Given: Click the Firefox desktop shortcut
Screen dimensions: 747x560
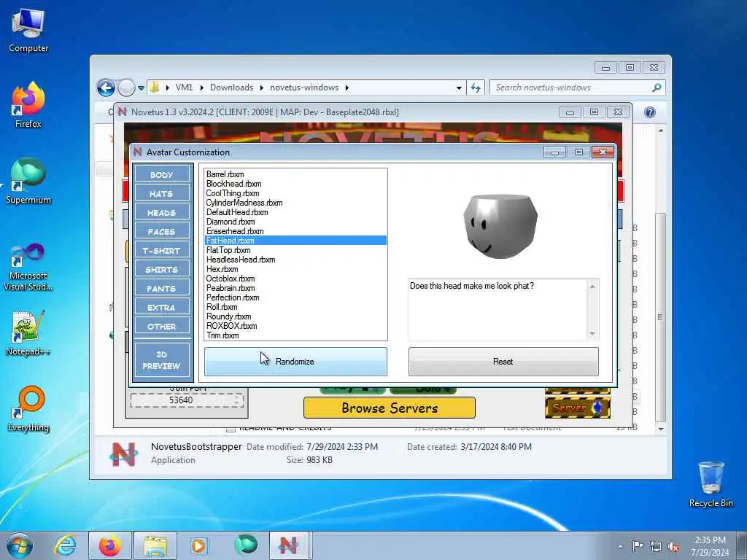Looking at the screenshot, I should tap(28, 105).
